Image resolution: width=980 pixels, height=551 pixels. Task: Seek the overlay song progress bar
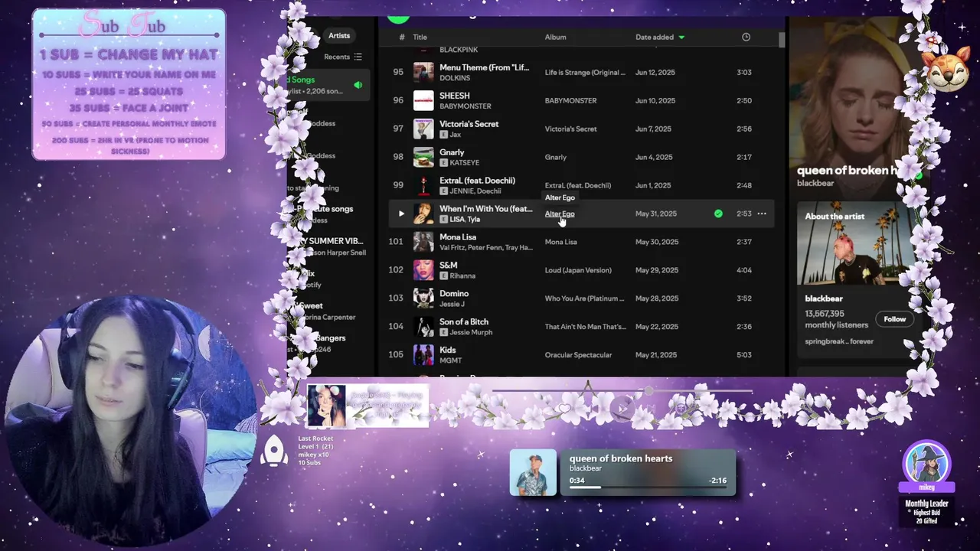pyautogui.click(x=648, y=487)
